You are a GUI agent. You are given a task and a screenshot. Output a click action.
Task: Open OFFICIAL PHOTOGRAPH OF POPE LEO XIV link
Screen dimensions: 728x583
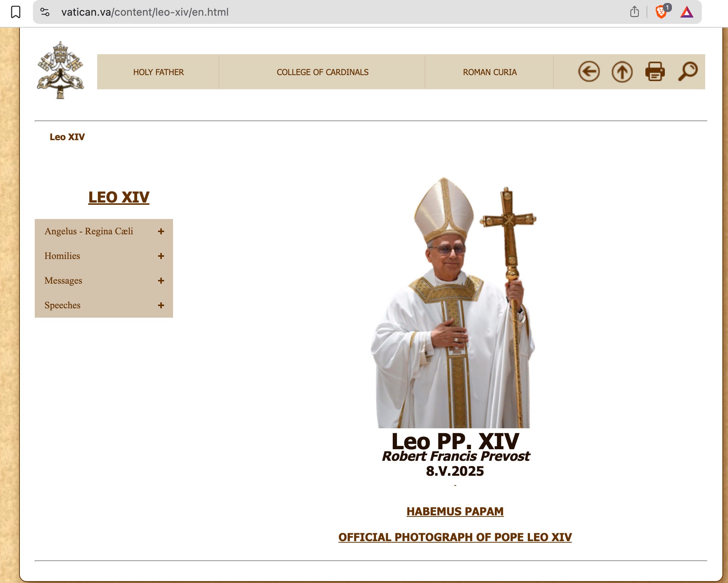455,537
